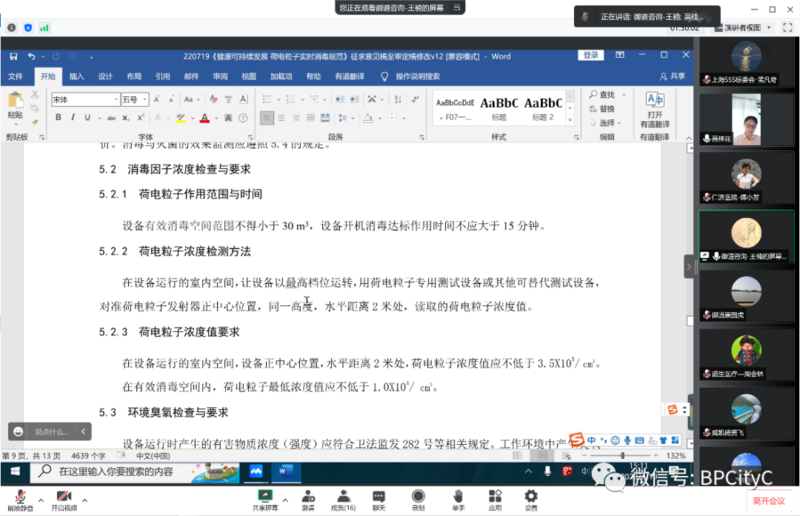Align text left
This screenshot has height=516, width=800.
267,118
